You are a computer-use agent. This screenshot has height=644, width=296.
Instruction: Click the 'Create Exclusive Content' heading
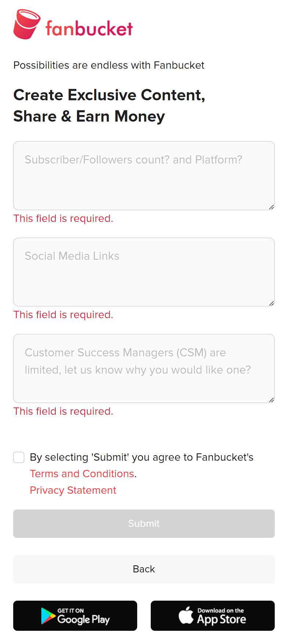pos(109,106)
